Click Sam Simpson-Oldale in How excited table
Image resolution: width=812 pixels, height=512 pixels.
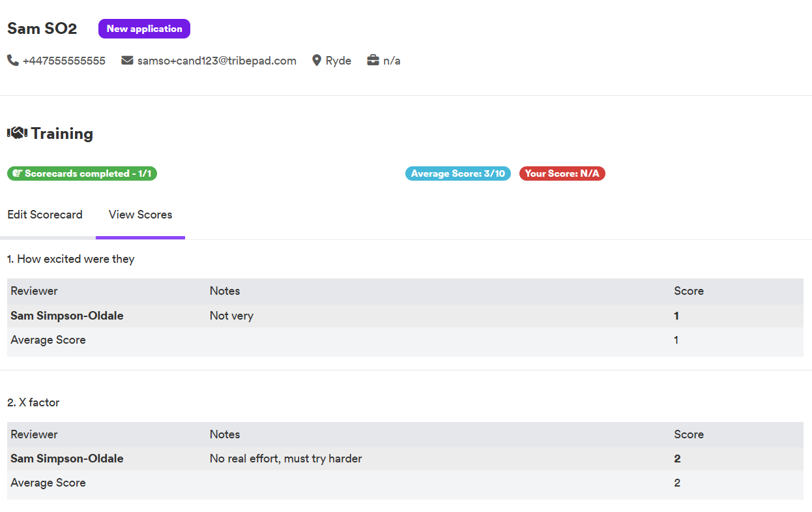[x=67, y=316]
